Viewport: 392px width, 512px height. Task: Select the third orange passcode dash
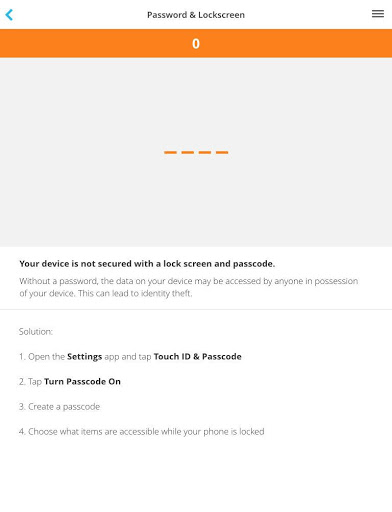click(x=205, y=152)
